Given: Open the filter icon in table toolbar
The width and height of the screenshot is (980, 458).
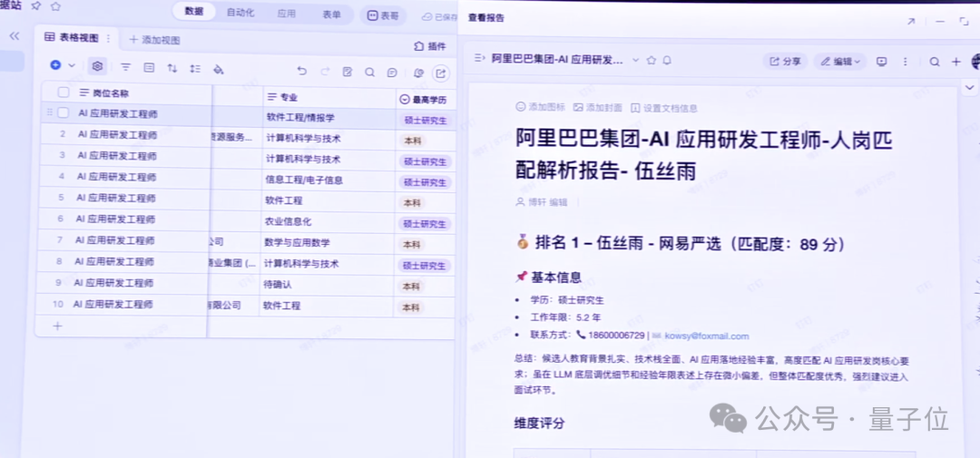Looking at the screenshot, I should tap(125, 67).
